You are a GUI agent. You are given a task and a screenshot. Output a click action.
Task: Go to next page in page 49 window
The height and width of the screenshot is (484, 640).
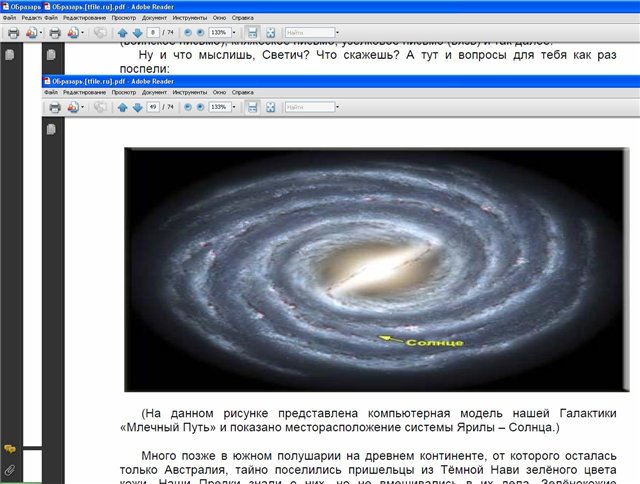138,107
